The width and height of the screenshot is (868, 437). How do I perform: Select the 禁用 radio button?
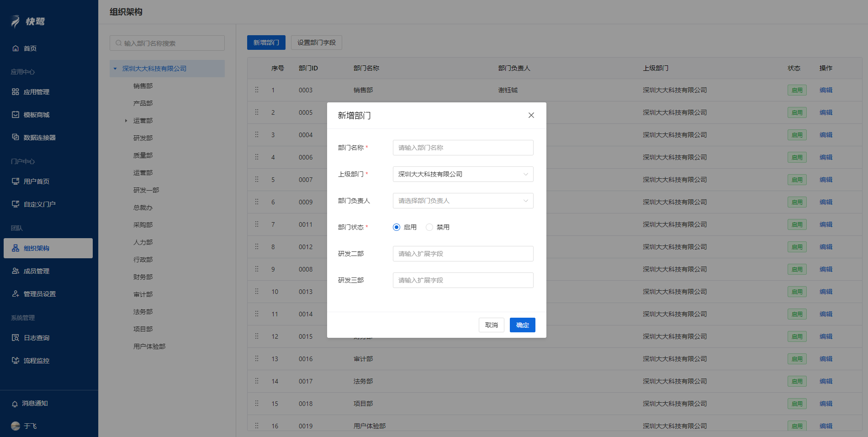click(429, 227)
